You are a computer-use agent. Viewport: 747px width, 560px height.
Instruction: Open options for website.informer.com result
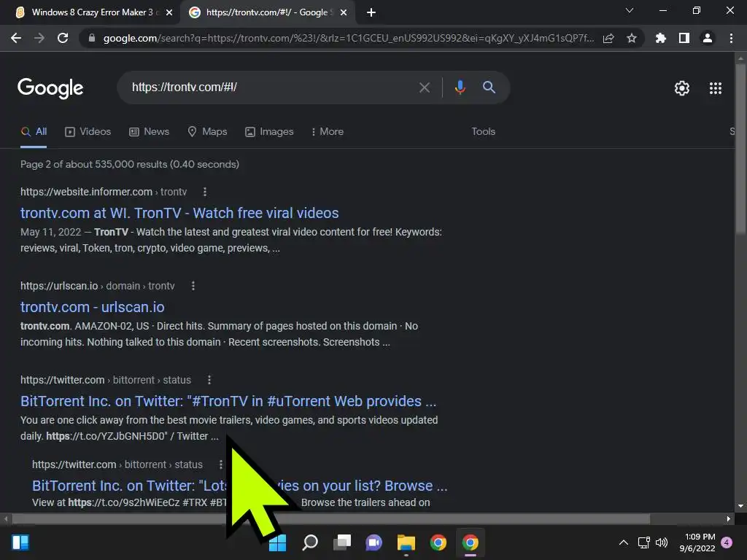point(205,192)
